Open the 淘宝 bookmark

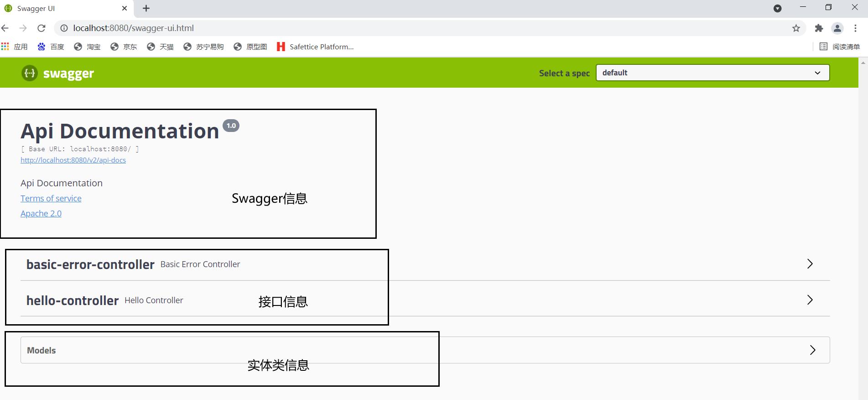87,47
